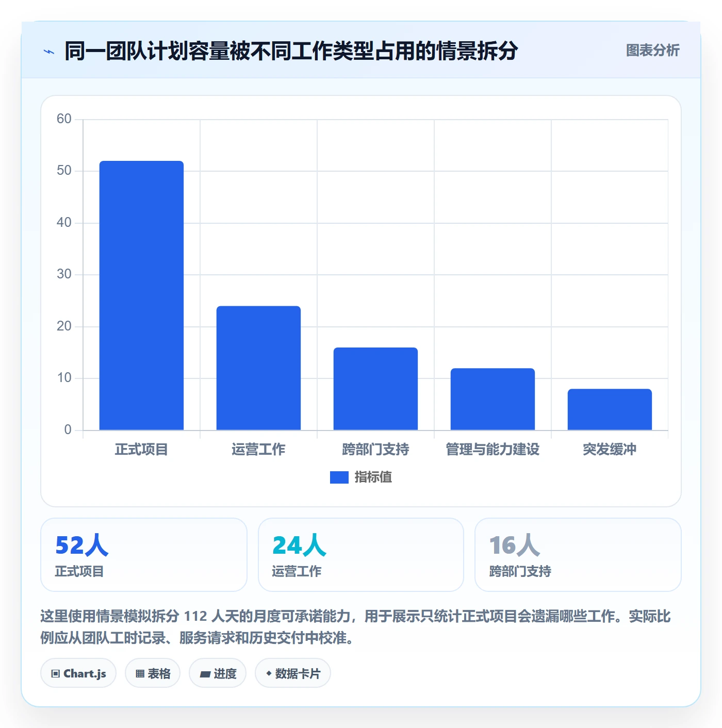Click the y-axis value 60
722x728 pixels.
[64, 119]
